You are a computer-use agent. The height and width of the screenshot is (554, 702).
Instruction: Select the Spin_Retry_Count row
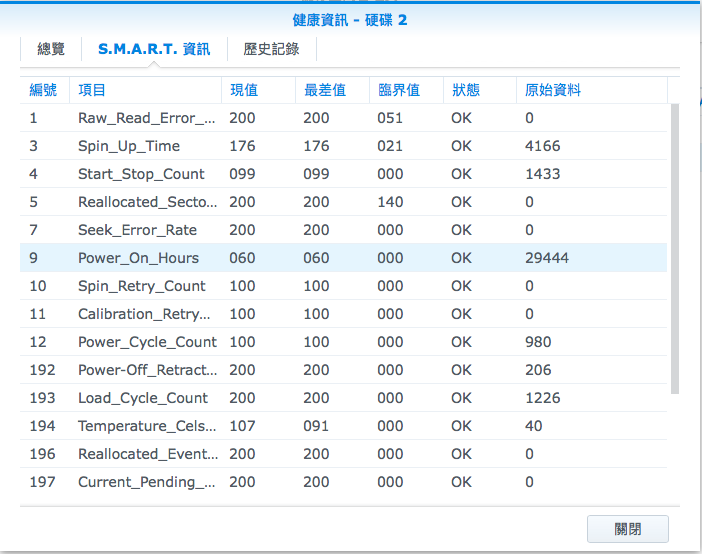(343, 286)
